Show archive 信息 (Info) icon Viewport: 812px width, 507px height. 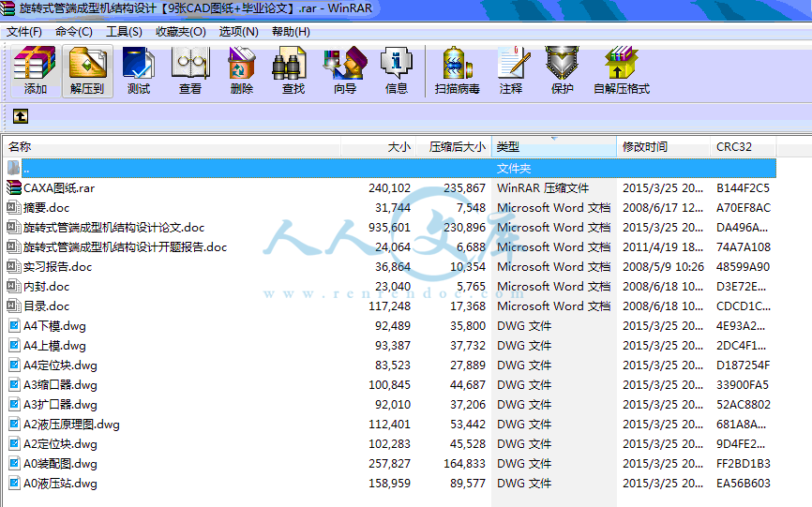pos(397,63)
